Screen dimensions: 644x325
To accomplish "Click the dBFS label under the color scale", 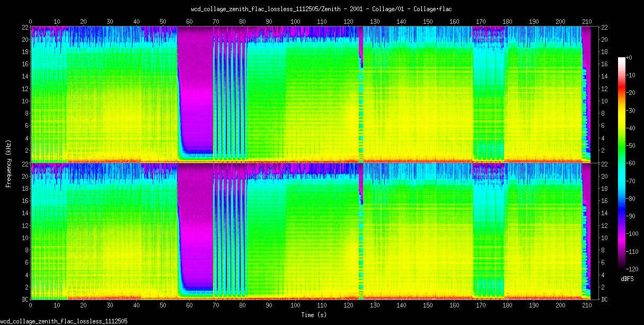I will [627, 278].
